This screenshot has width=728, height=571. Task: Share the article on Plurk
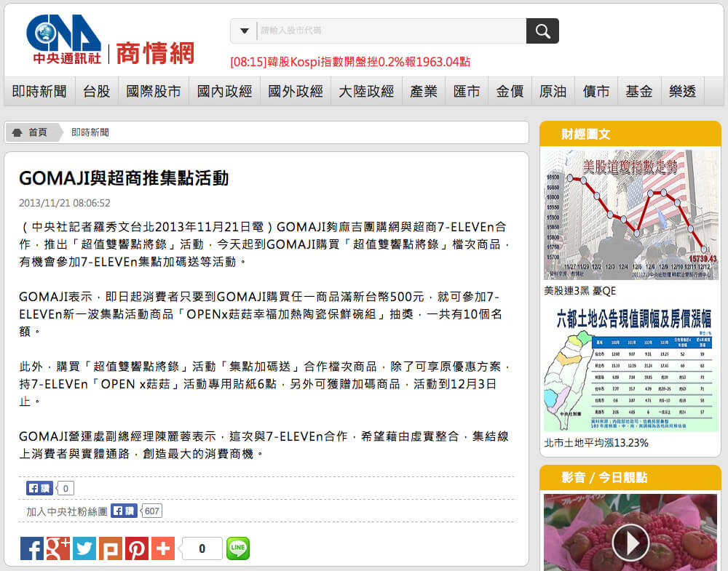[111, 548]
